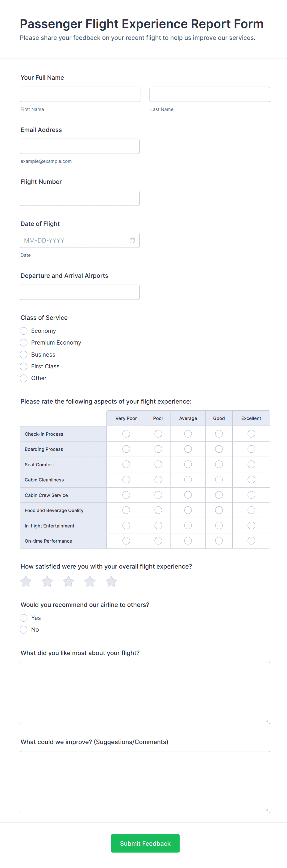Image resolution: width=287 pixels, height=868 pixels.
Task: Submit Feedback button
Action: 145,843
